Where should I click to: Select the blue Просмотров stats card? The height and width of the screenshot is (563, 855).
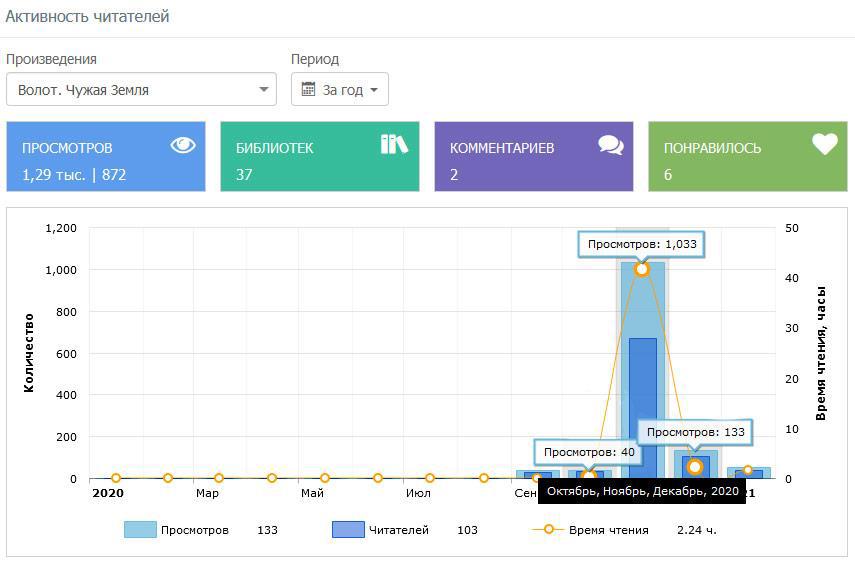click(x=106, y=157)
